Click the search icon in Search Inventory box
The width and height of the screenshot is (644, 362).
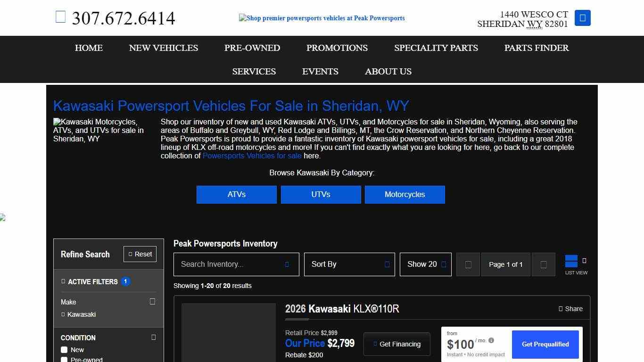(x=287, y=264)
